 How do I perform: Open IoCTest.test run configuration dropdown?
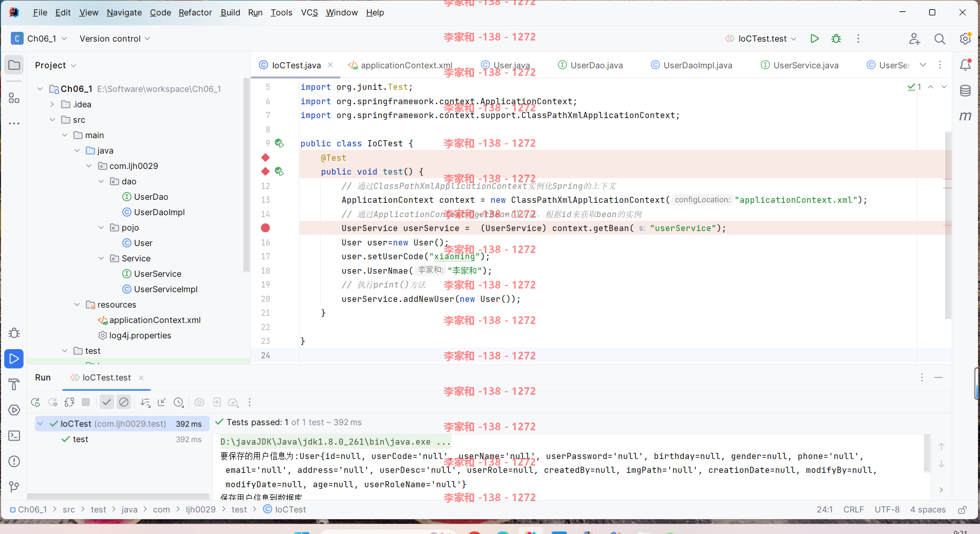[761, 39]
